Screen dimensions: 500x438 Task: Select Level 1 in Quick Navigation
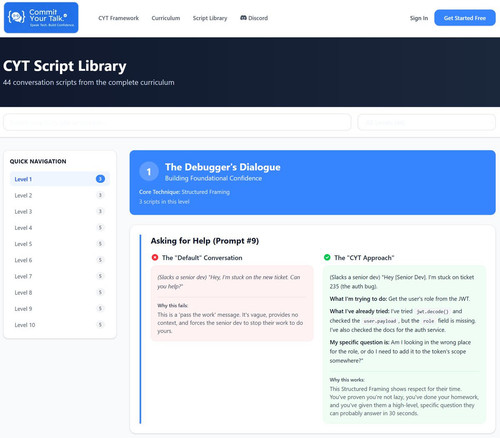[x=60, y=179]
